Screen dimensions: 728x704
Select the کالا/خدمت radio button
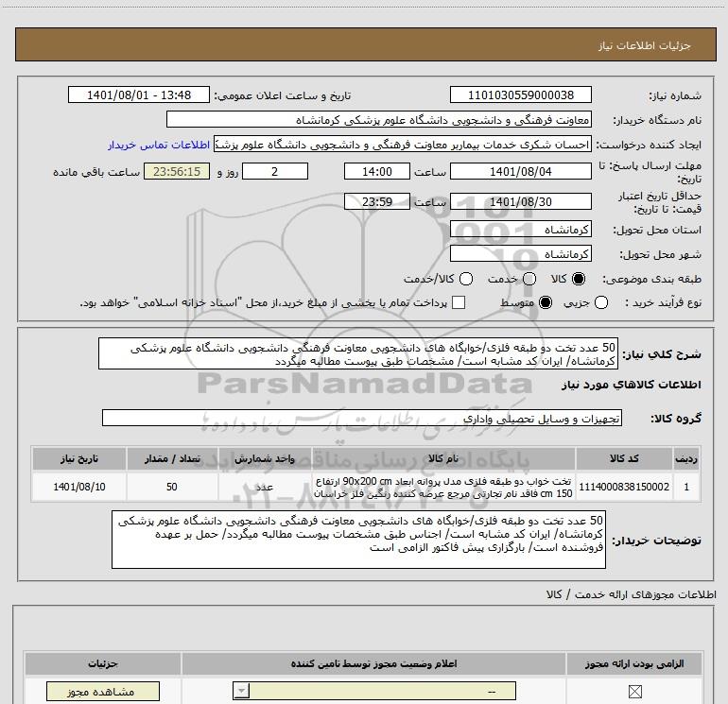pos(466,279)
